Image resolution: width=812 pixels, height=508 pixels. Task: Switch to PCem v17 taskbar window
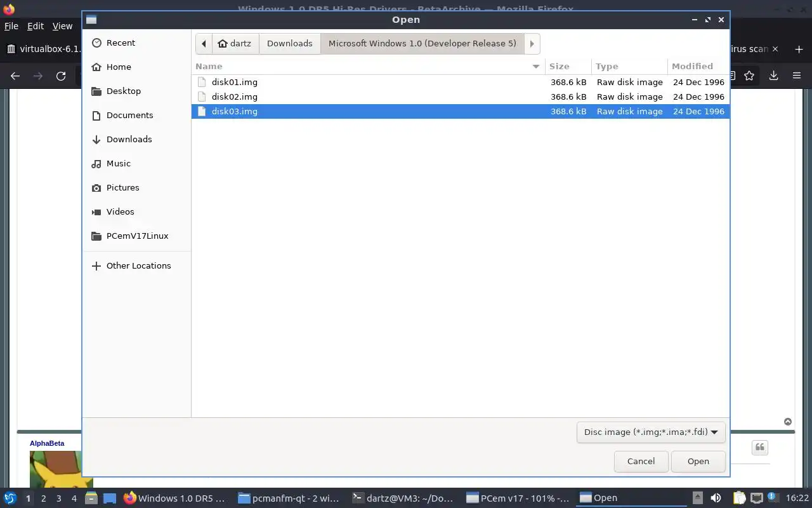point(518,498)
